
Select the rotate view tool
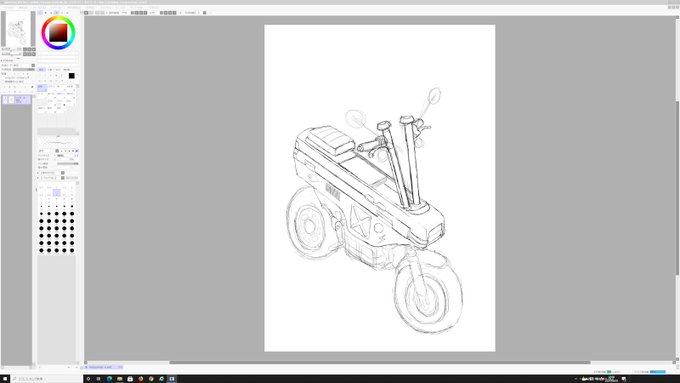coord(51,81)
